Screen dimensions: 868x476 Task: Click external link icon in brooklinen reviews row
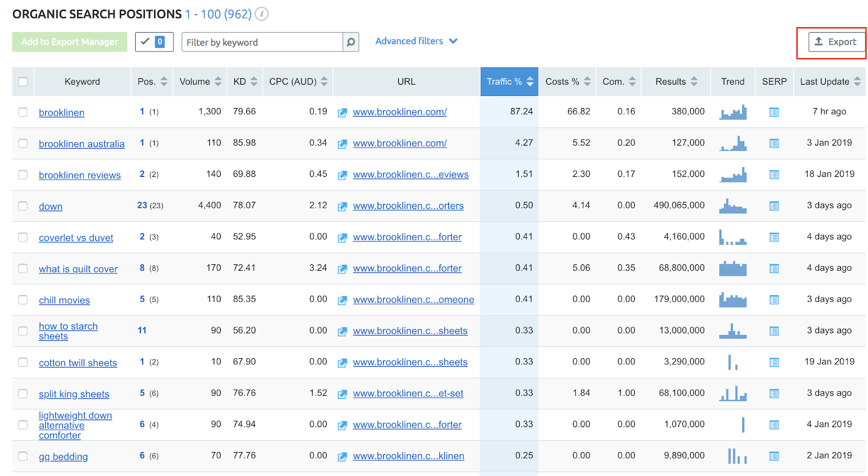[x=342, y=175]
